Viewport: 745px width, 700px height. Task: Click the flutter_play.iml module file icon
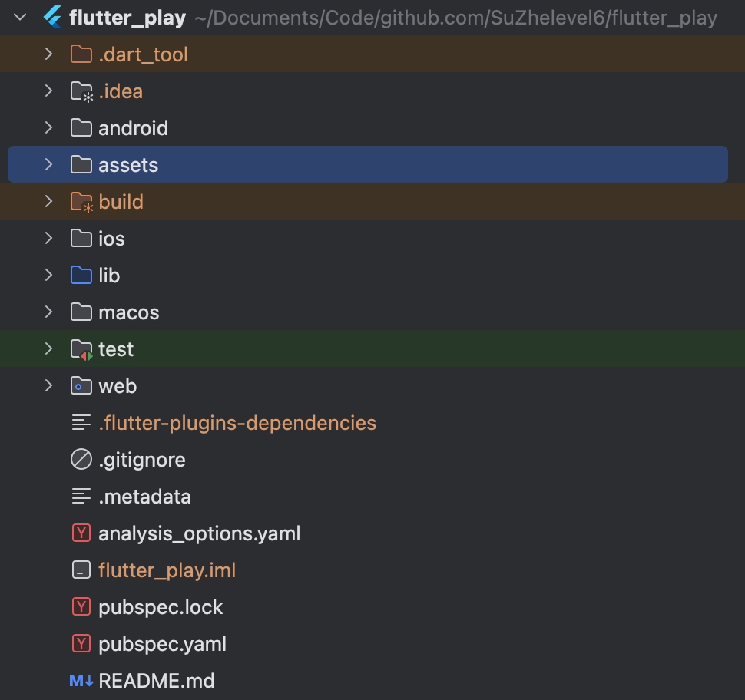(81, 570)
